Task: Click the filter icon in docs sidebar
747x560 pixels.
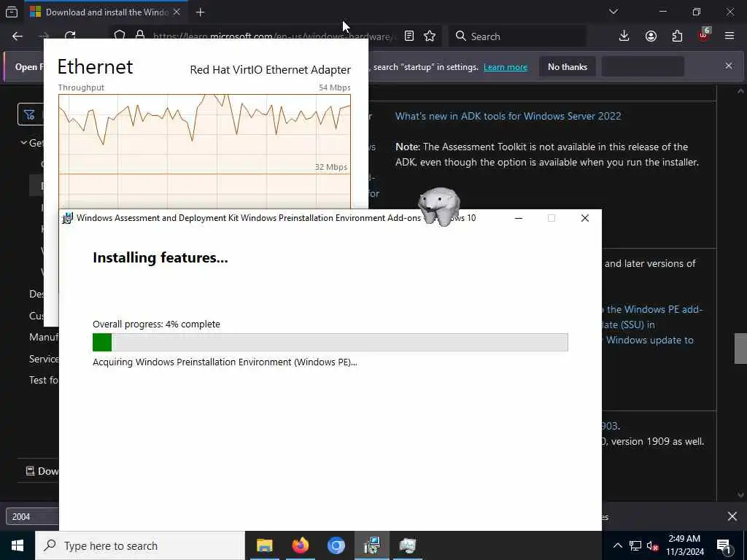Action: pos(29,114)
